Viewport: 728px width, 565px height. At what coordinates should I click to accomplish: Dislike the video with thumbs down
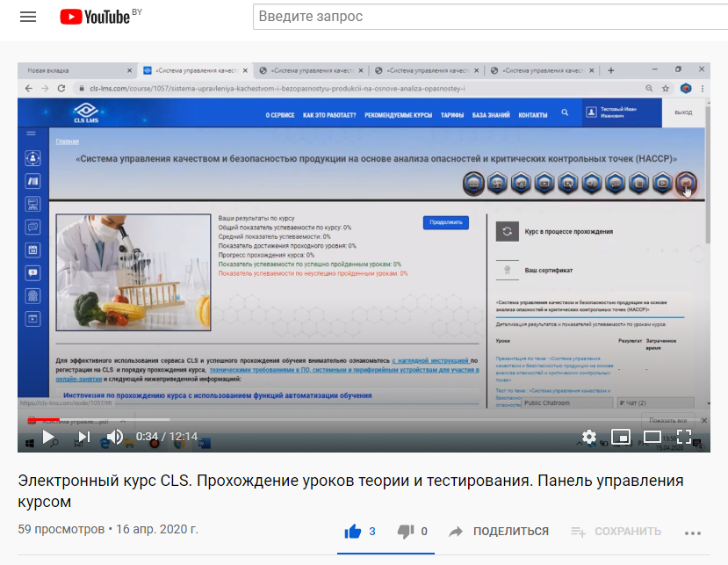point(406,531)
